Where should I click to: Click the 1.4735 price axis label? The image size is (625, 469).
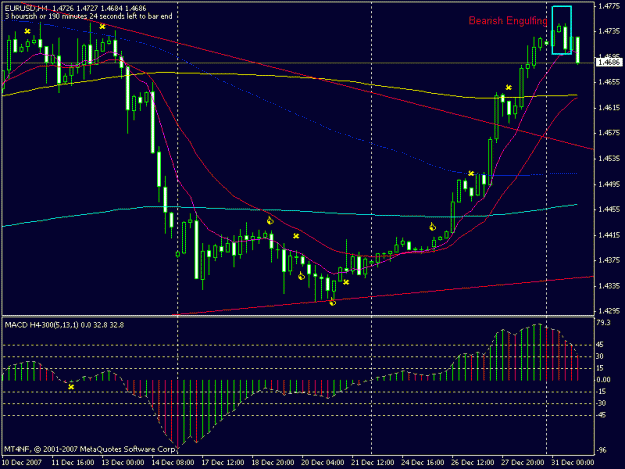coord(609,31)
